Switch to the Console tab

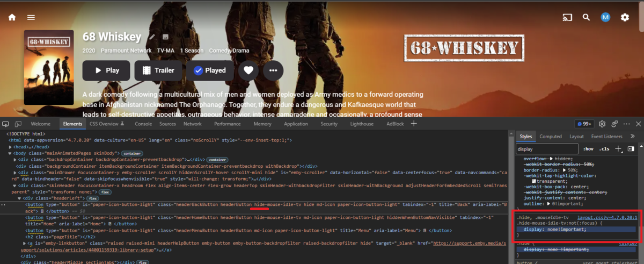pyautogui.click(x=143, y=124)
